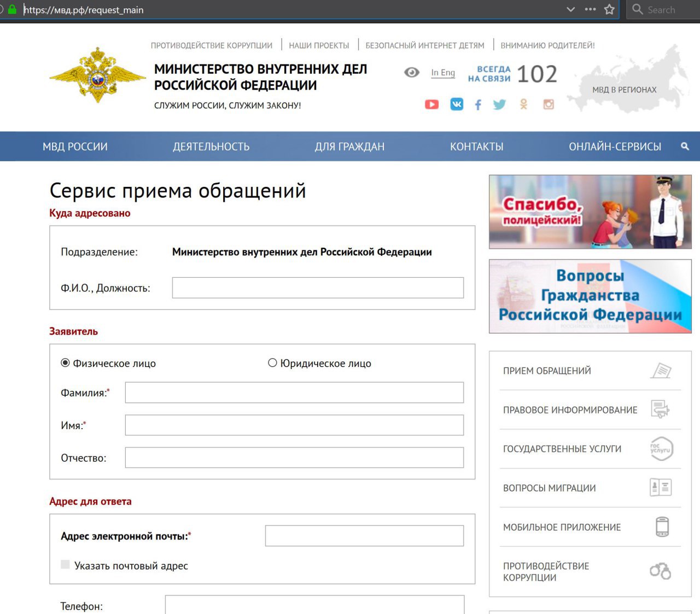Open the MVD YouTube channel icon
This screenshot has width=700, height=614.
click(x=431, y=104)
